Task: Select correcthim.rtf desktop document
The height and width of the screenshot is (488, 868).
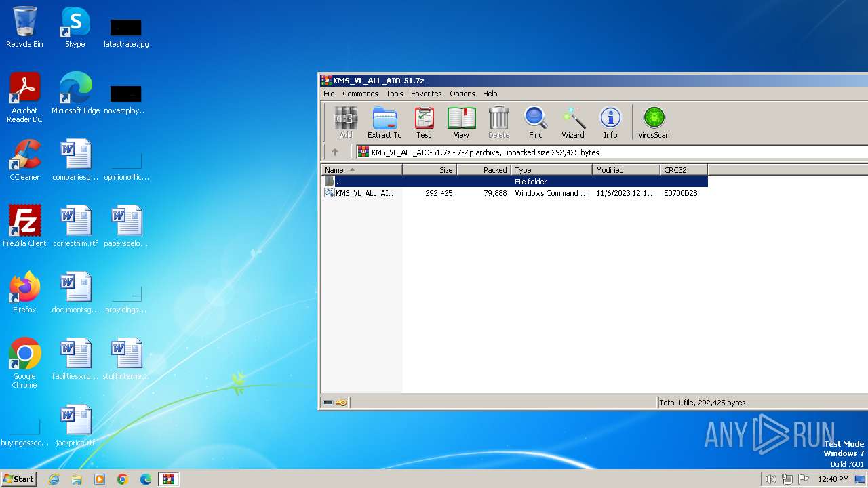Action: (75, 226)
